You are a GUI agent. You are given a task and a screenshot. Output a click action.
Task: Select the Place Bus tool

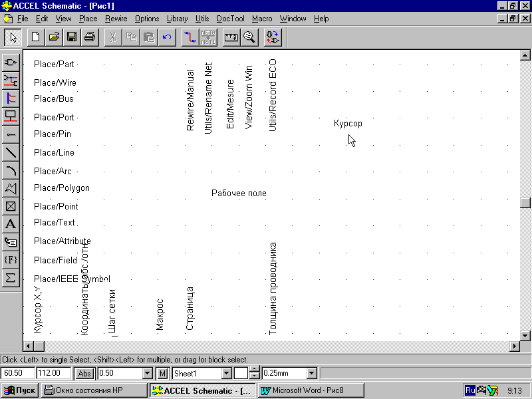[x=11, y=98]
